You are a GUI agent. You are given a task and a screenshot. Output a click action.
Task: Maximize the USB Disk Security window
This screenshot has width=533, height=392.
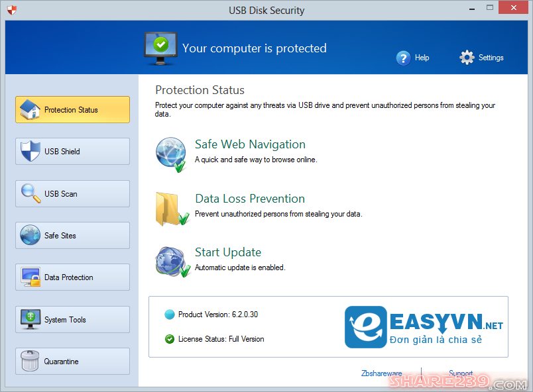pyautogui.click(x=489, y=7)
